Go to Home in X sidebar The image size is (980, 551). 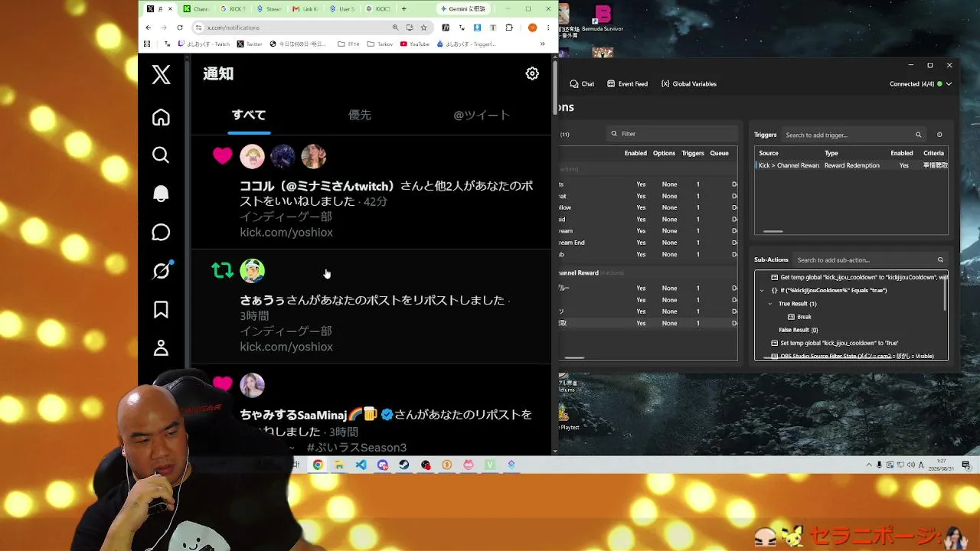point(161,117)
